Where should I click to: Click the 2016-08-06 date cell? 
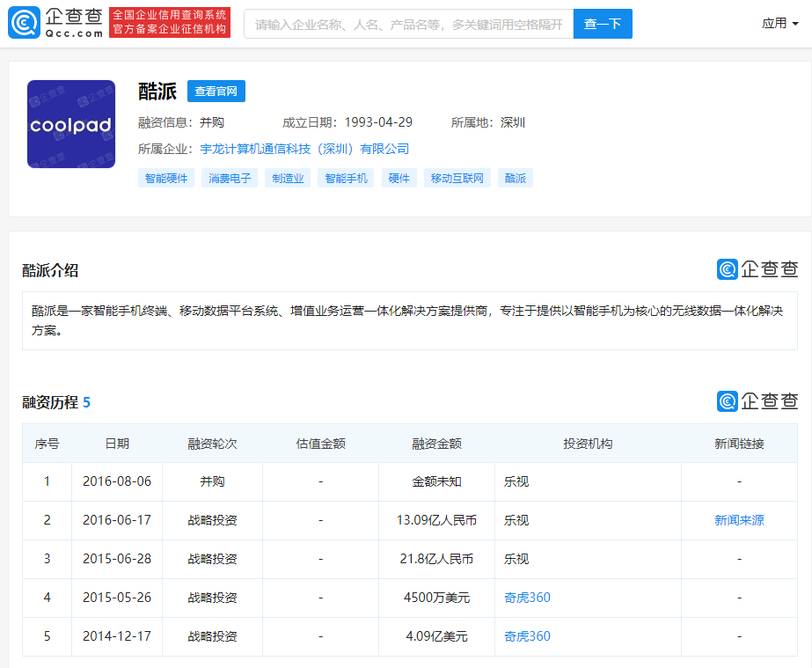117,481
